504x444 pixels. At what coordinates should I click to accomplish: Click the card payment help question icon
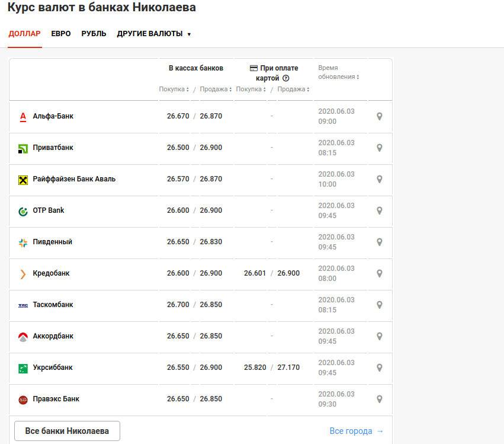[x=285, y=78]
